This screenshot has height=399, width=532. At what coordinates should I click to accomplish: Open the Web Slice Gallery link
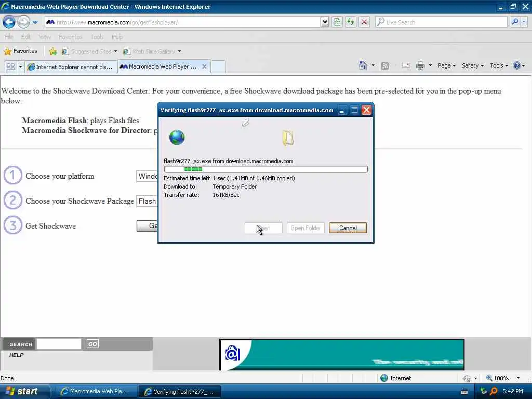(x=152, y=51)
